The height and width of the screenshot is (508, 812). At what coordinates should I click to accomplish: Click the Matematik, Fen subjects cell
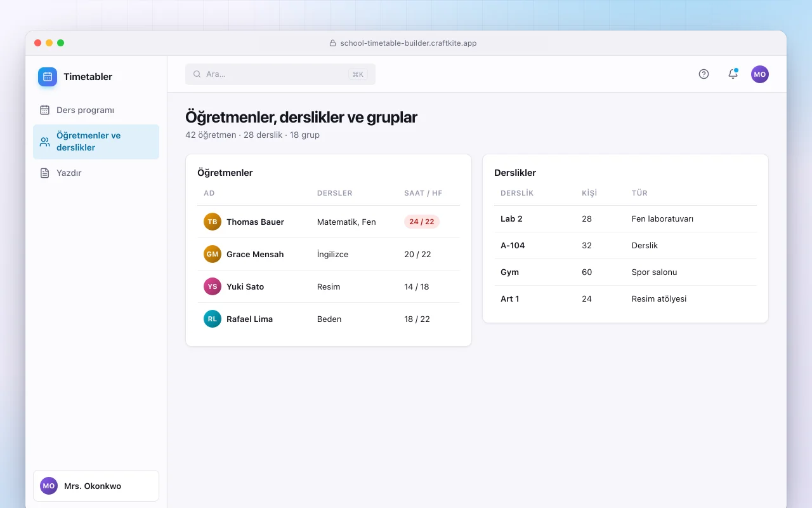pos(346,222)
